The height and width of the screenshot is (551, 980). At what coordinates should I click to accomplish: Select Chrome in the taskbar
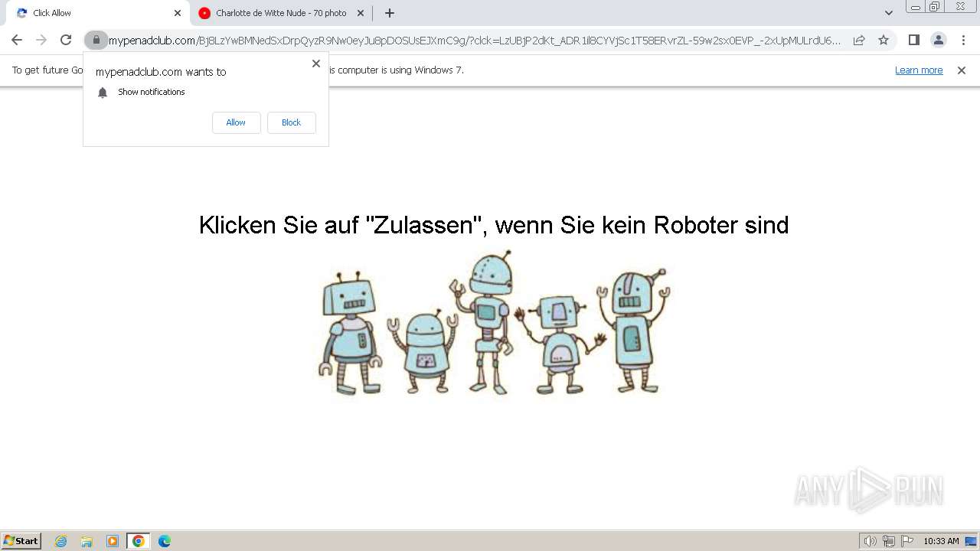click(139, 541)
